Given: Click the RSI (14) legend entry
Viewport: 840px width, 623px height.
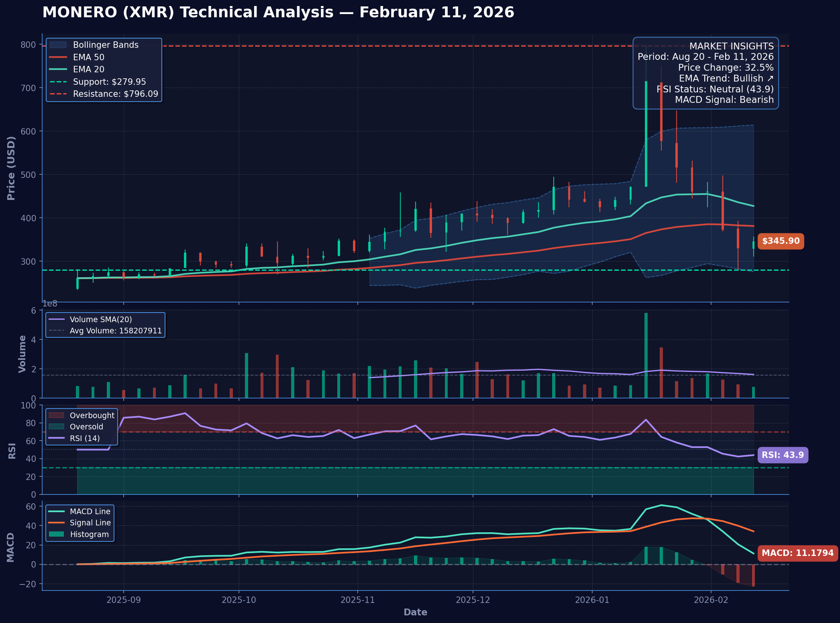Looking at the screenshot, I should (x=84, y=438).
